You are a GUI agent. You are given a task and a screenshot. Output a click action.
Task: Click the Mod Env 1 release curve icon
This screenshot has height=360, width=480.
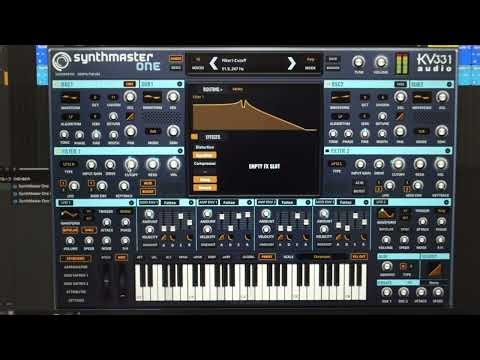tap(189, 238)
